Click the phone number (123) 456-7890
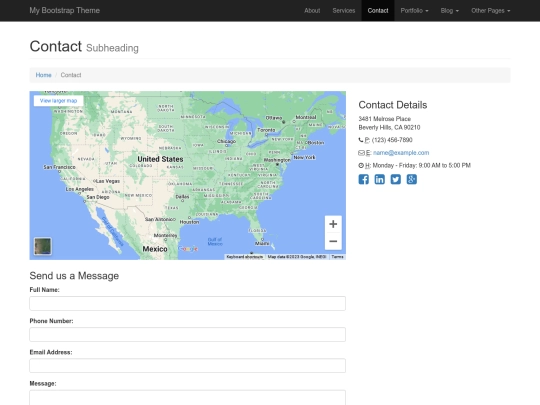This screenshot has width=540, height=405. pos(392,140)
